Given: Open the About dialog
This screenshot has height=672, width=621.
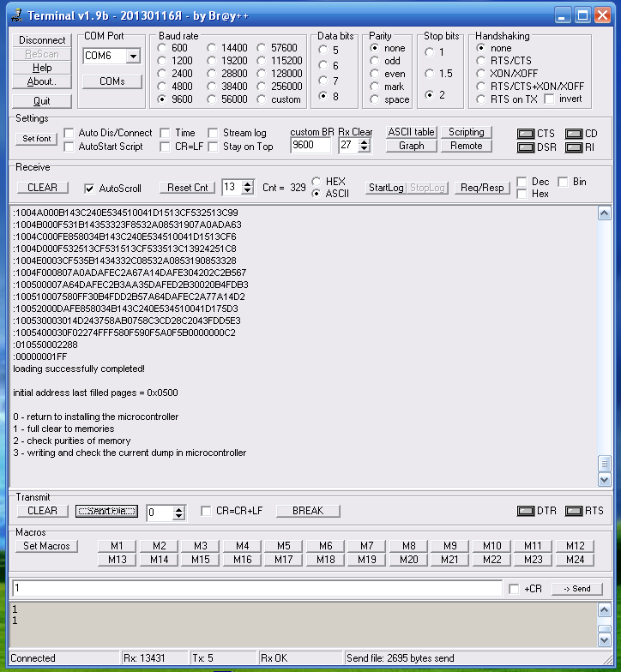Looking at the screenshot, I should click(x=42, y=81).
